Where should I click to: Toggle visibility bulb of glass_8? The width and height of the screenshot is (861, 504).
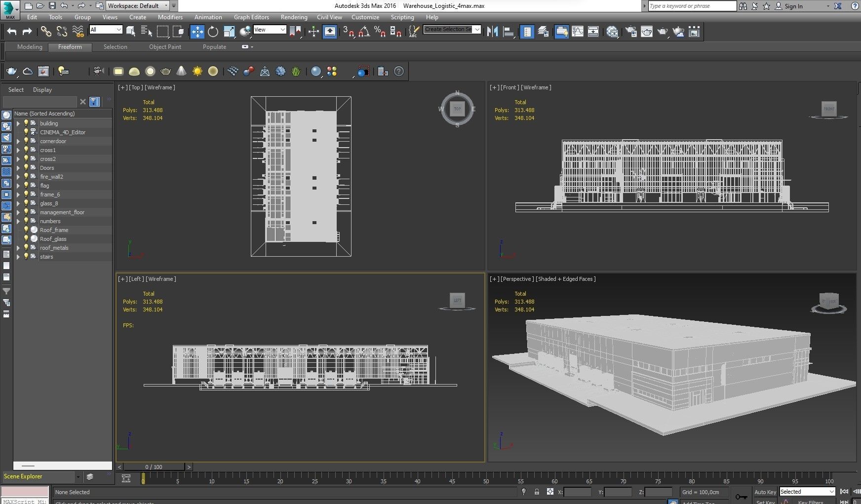[26, 203]
